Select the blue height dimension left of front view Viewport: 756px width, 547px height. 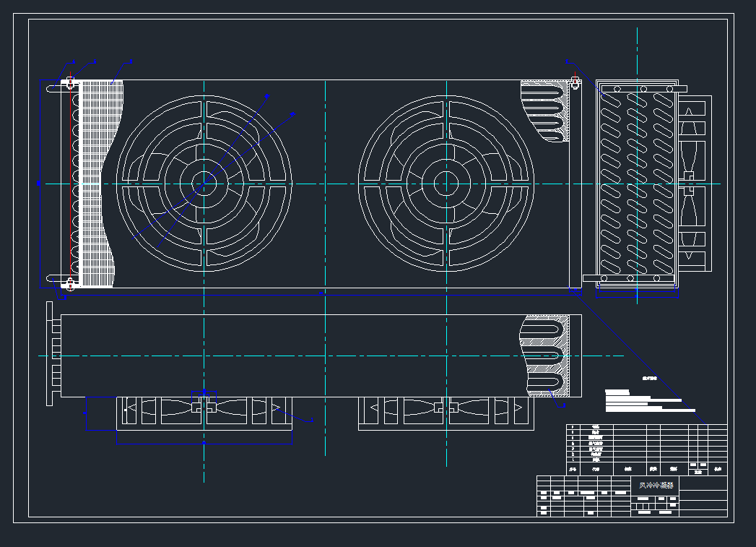(x=39, y=184)
